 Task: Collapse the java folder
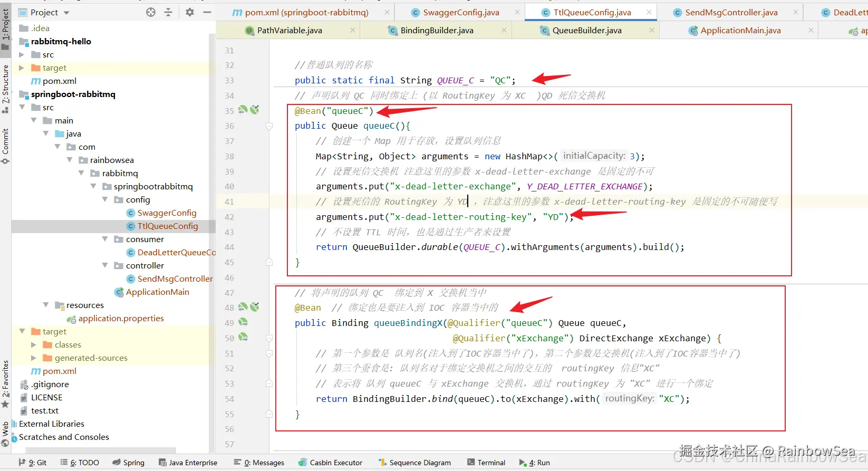[x=46, y=133]
